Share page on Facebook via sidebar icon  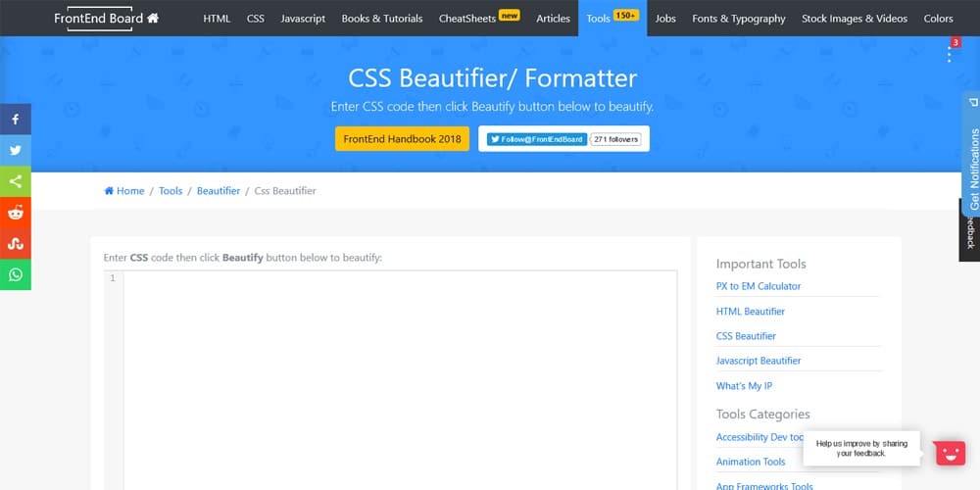(15, 120)
